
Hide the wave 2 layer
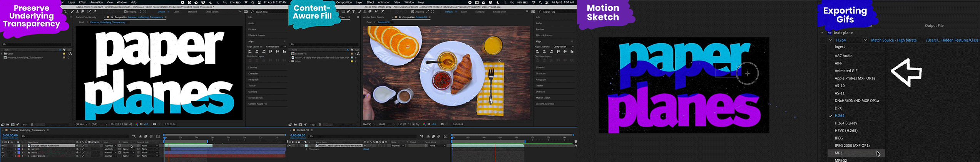2,149
